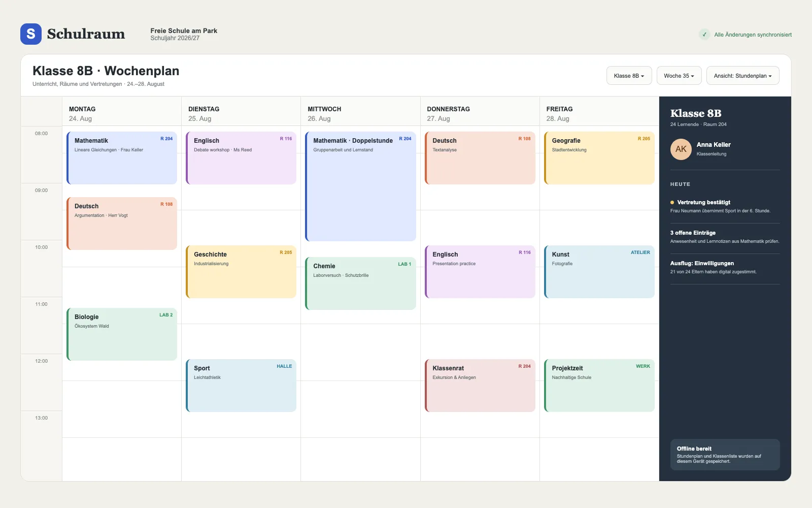Click the Schuljahr 2026/27 text
Viewport: 812px width, 508px height.
pyautogui.click(x=175, y=38)
